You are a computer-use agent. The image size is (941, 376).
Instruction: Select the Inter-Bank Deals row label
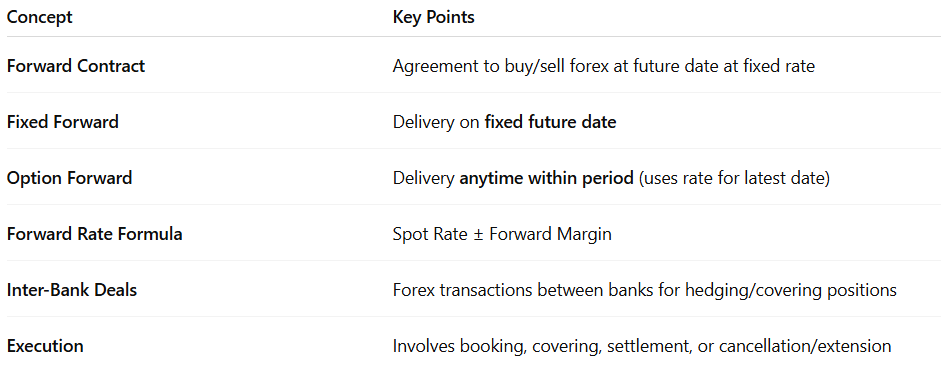point(71,290)
